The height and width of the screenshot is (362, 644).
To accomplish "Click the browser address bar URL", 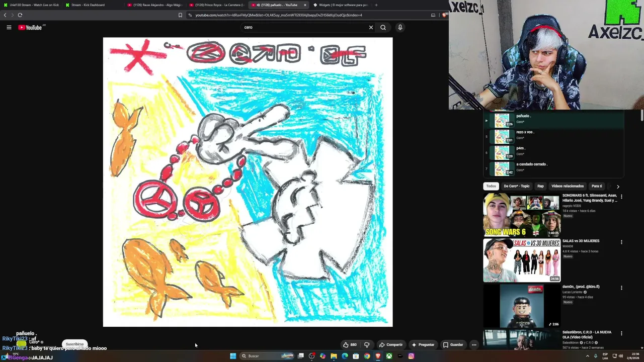I will (x=278, y=15).
